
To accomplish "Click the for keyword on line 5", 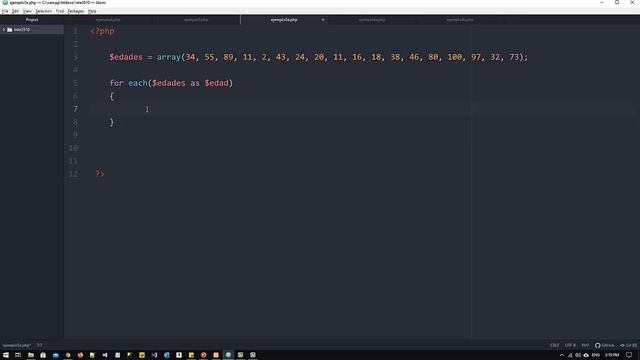I will (117, 83).
